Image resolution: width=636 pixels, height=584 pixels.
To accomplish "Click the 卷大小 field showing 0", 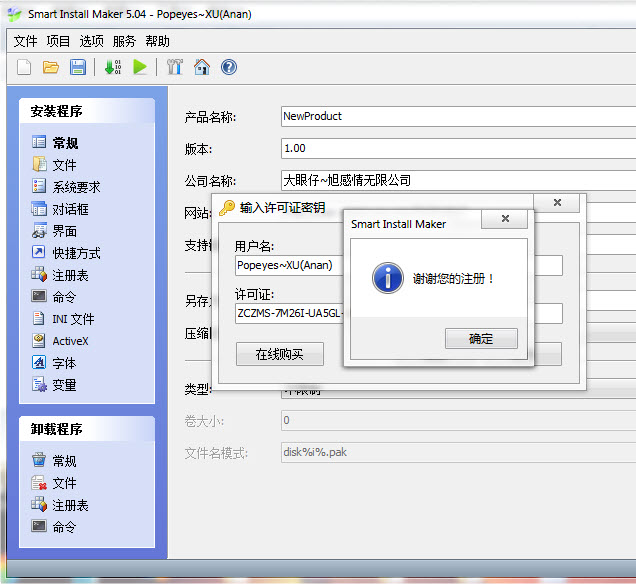I will (x=458, y=420).
